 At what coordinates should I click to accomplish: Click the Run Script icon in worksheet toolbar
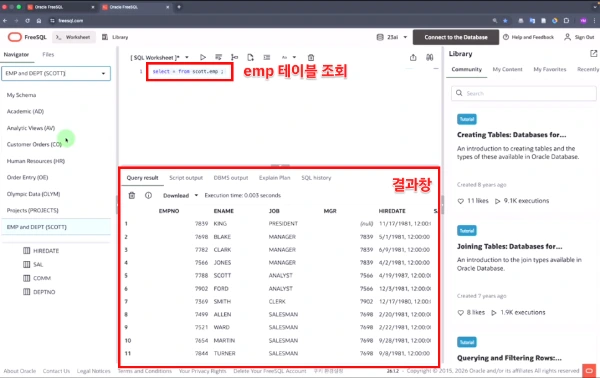(218, 57)
